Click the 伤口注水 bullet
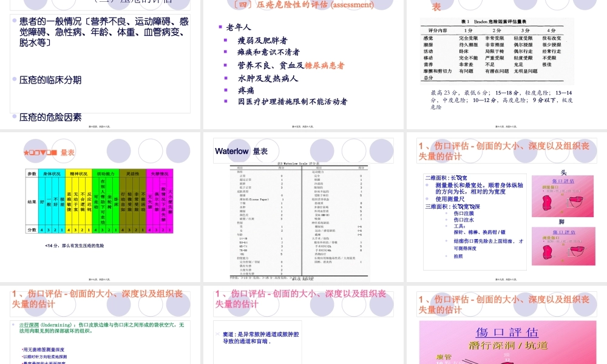Image resolution: width=607 pixels, height=364 pixels. point(464,220)
